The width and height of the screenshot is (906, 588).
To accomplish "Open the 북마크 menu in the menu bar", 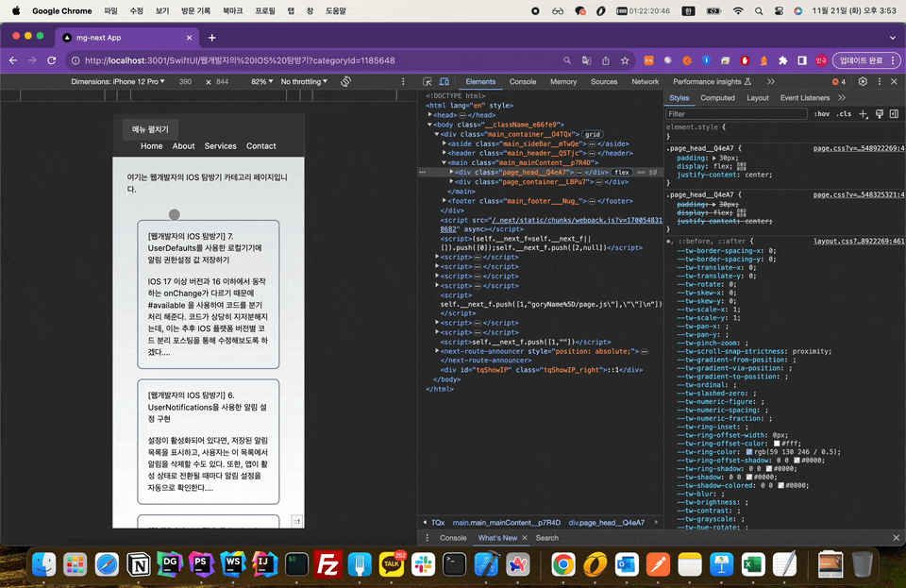I will 232,11.
